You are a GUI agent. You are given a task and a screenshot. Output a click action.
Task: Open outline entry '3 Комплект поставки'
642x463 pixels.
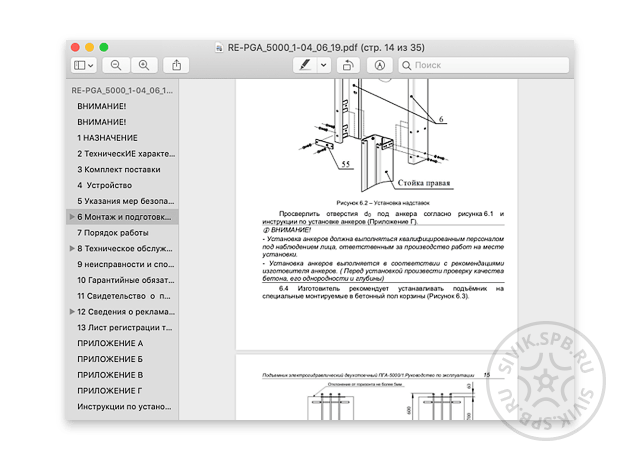coord(119,169)
